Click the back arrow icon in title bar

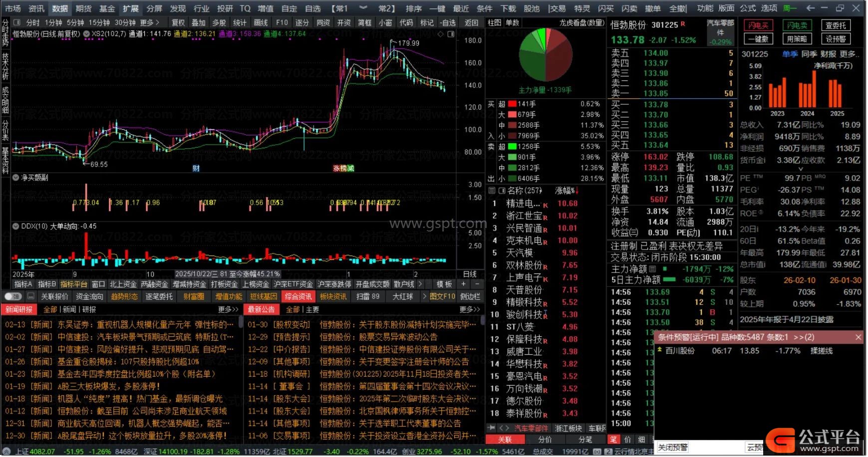coord(811,8)
